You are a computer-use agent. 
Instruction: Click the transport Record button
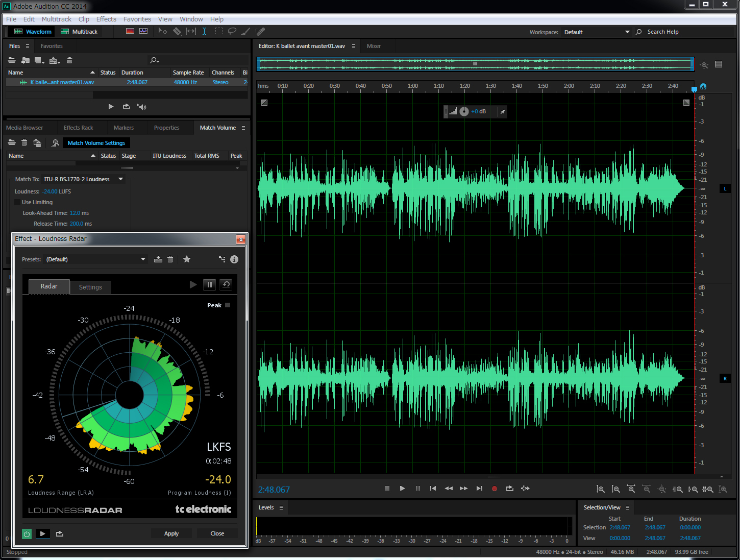tap(494, 489)
